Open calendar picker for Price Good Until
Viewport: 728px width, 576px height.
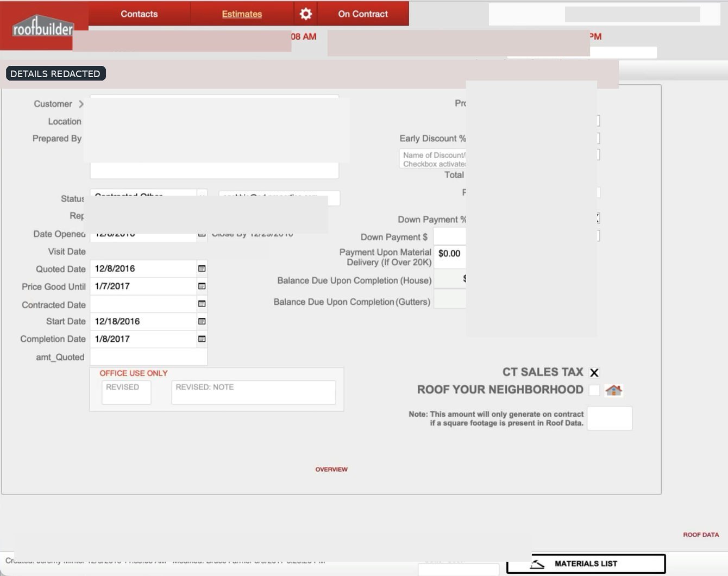click(202, 286)
